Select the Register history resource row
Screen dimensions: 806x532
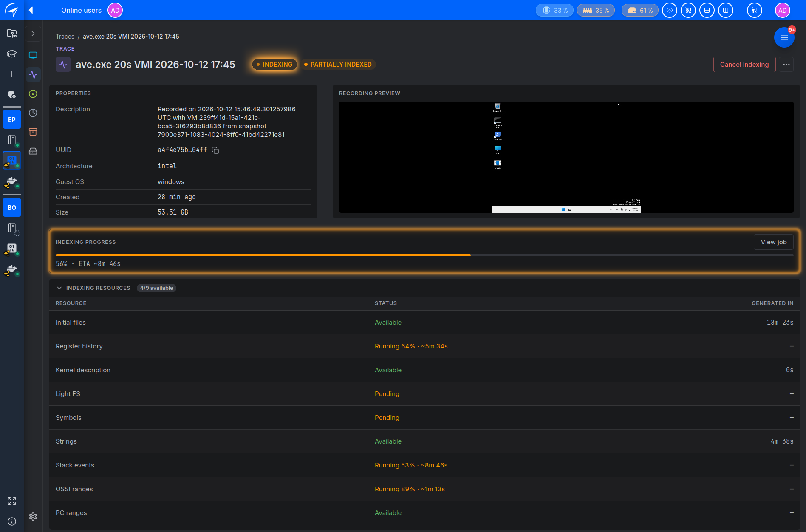coord(424,346)
